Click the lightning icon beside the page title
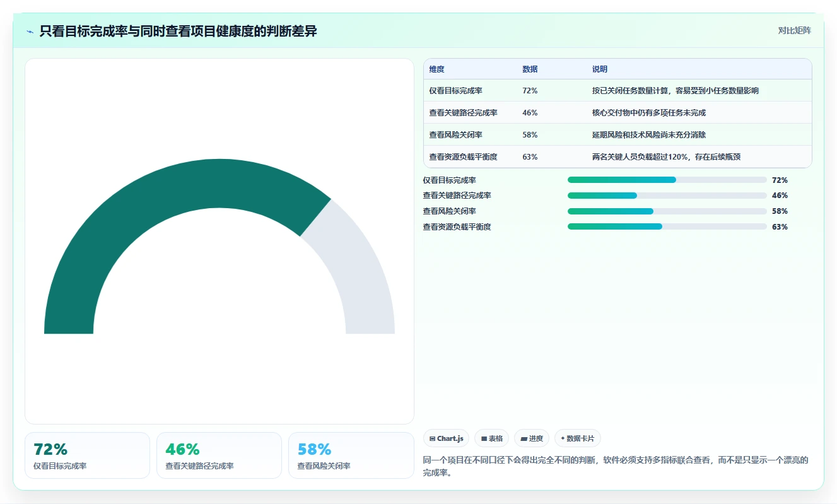837x504 pixels. 30,31
